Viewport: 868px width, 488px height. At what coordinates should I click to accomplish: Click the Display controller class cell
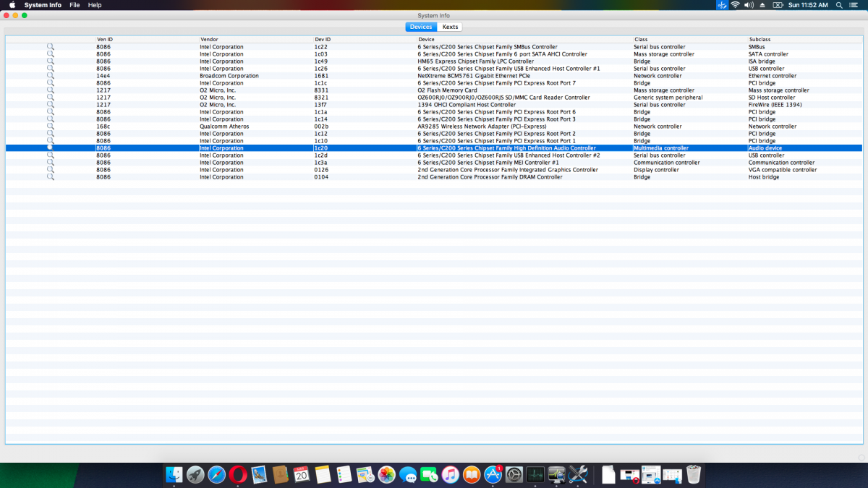pyautogui.click(x=656, y=170)
